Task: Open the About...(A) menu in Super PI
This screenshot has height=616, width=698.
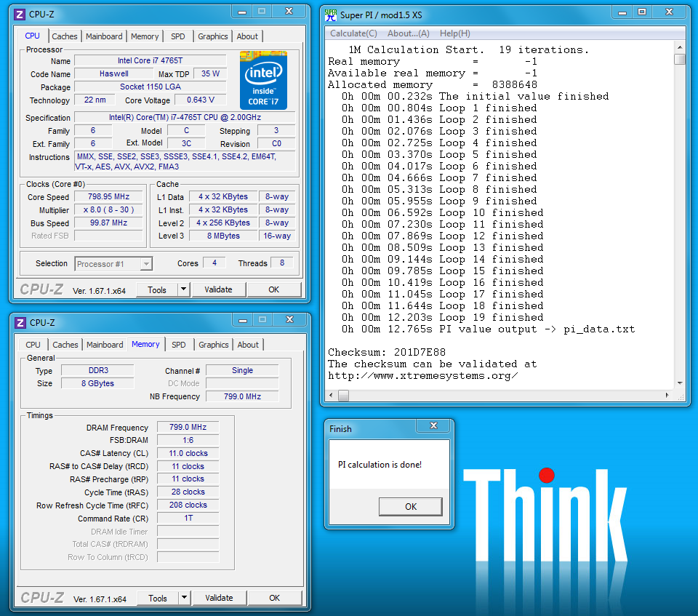Action: pyautogui.click(x=408, y=33)
